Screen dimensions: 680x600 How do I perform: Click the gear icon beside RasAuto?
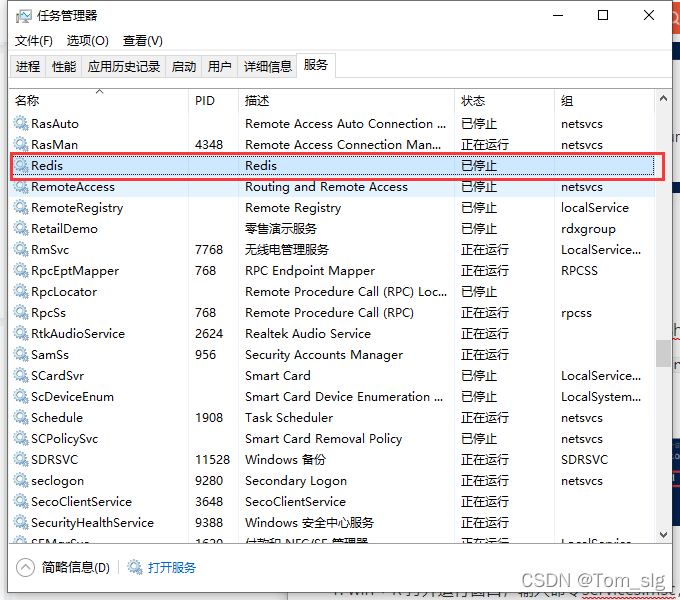[21, 124]
